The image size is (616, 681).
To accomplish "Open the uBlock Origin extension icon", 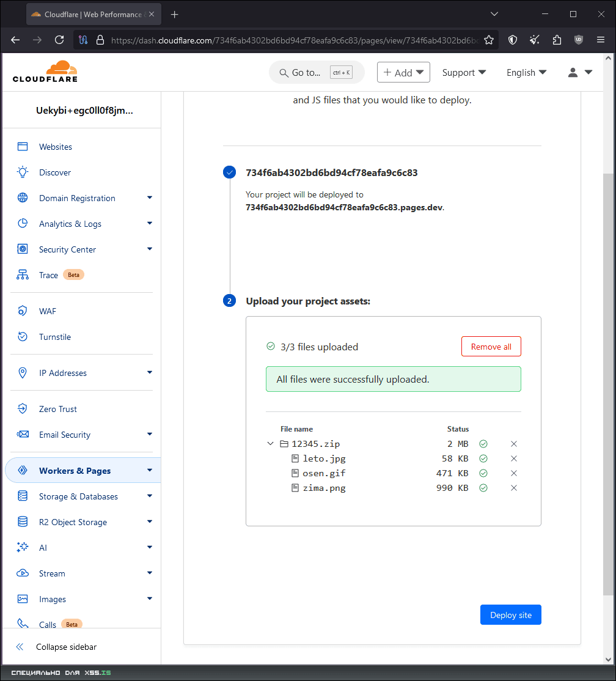I will pyautogui.click(x=579, y=40).
